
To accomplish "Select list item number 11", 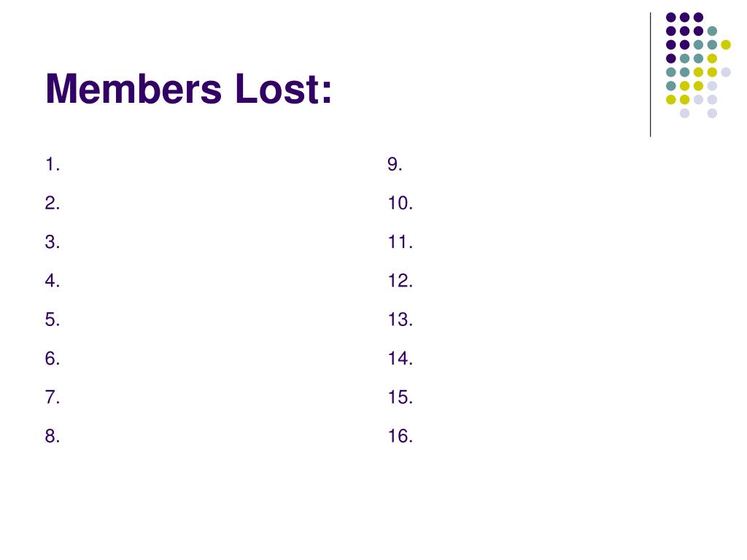I will [x=400, y=242].
